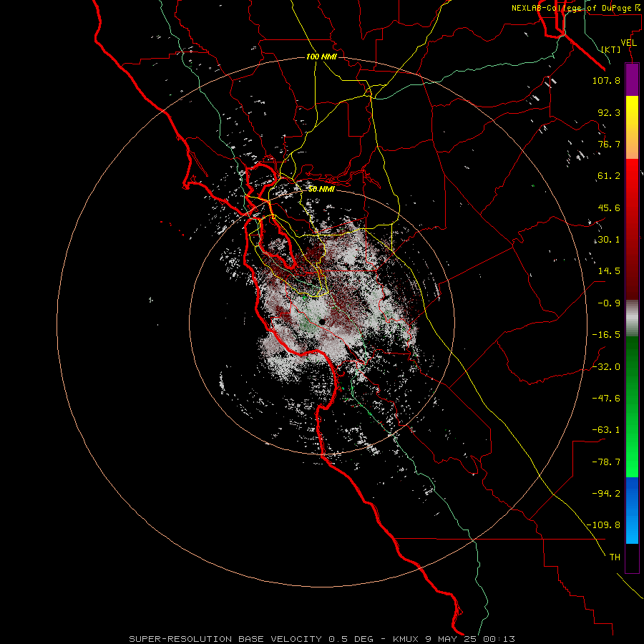The width and height of the screenshot is (644, 644).
Task: Click the black radar site dot at the rings' center
Action: click(322, 321)
